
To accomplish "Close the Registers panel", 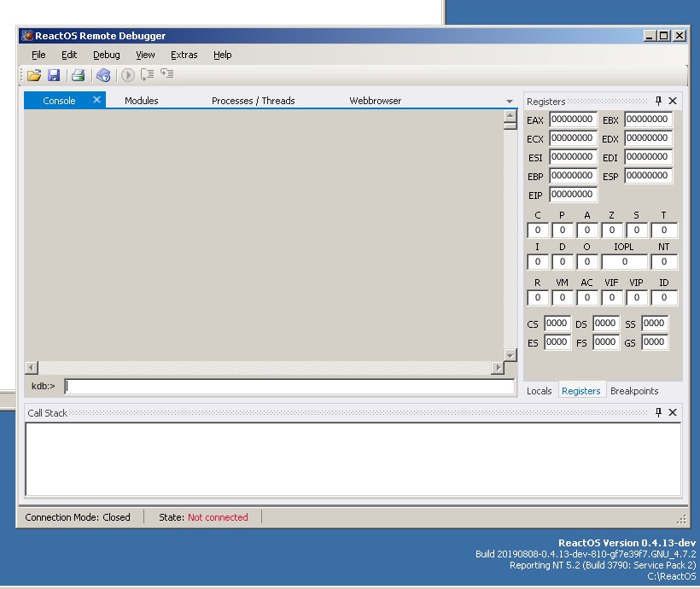I will (x=673, y=101).
